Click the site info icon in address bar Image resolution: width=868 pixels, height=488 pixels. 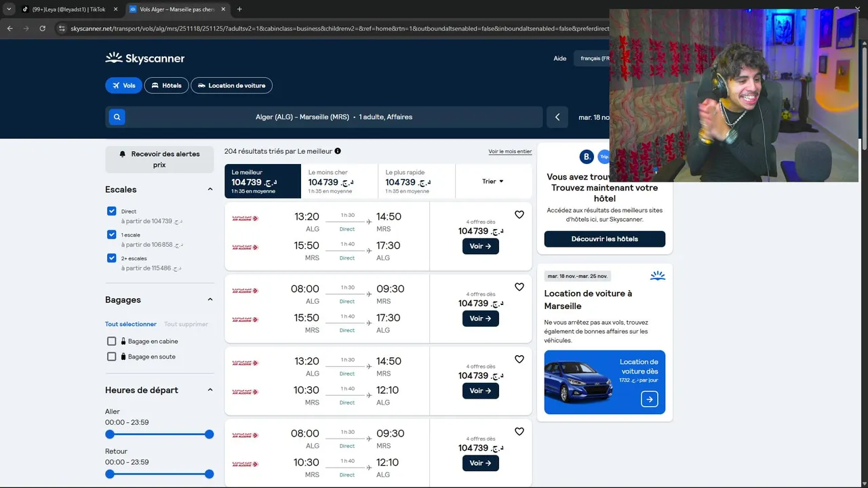(62, 28)
